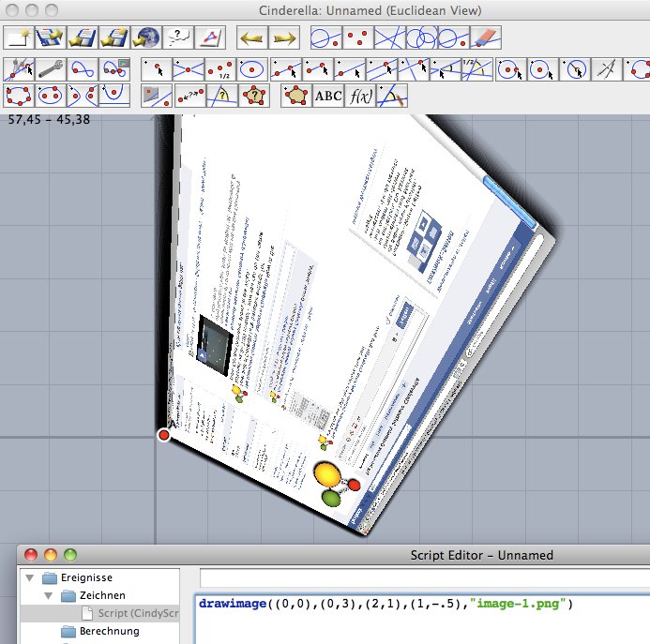Choose the line through two points tool
The image size is (650, 644).
coord(286,69)
